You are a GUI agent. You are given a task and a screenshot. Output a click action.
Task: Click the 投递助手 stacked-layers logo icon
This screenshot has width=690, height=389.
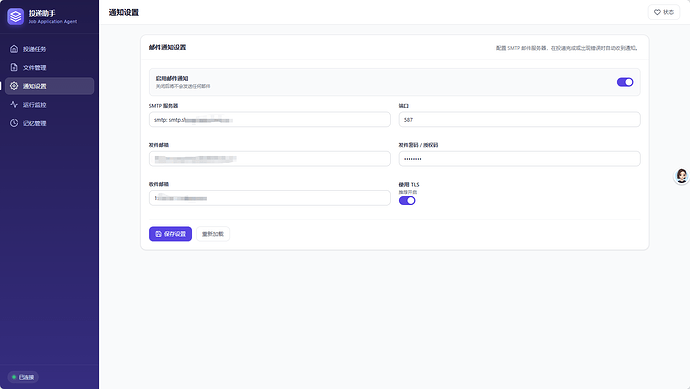(x=15, y=17)
